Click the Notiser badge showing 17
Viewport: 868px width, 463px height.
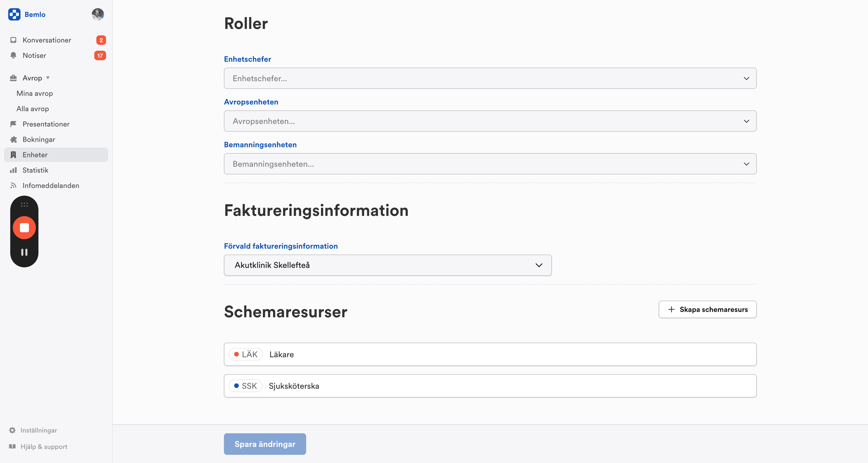click(100, 55)
